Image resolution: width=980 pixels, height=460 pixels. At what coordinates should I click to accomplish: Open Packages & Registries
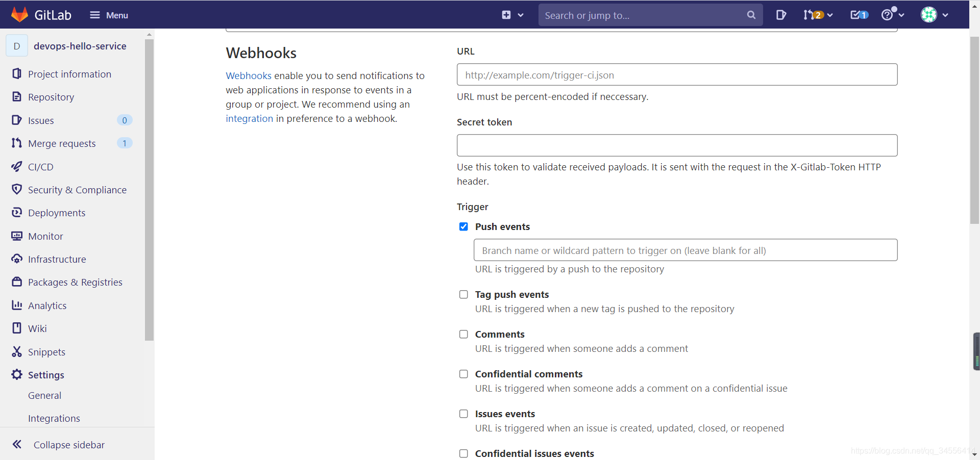[75, 282]
